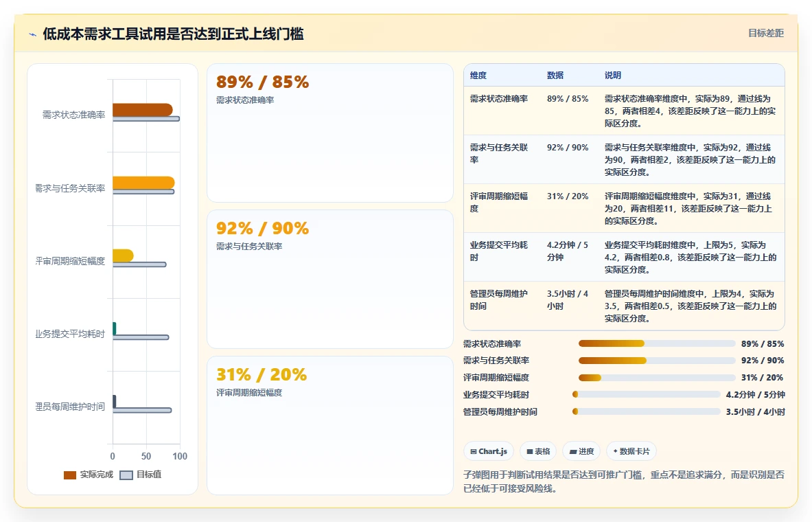Screen dimensions: 812x522
Task: Click the axis tick label 50
Action: 146,456
